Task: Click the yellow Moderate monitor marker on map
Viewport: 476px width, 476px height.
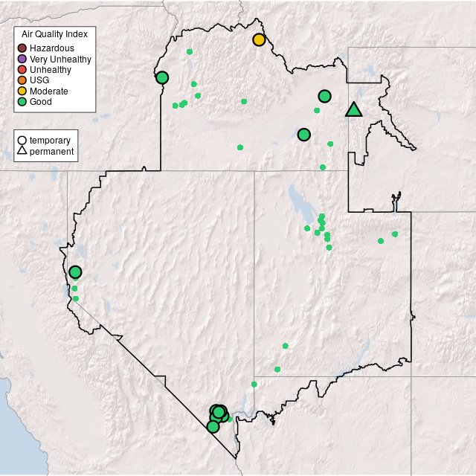Action: pyautogui.click(x=259, y=39)
